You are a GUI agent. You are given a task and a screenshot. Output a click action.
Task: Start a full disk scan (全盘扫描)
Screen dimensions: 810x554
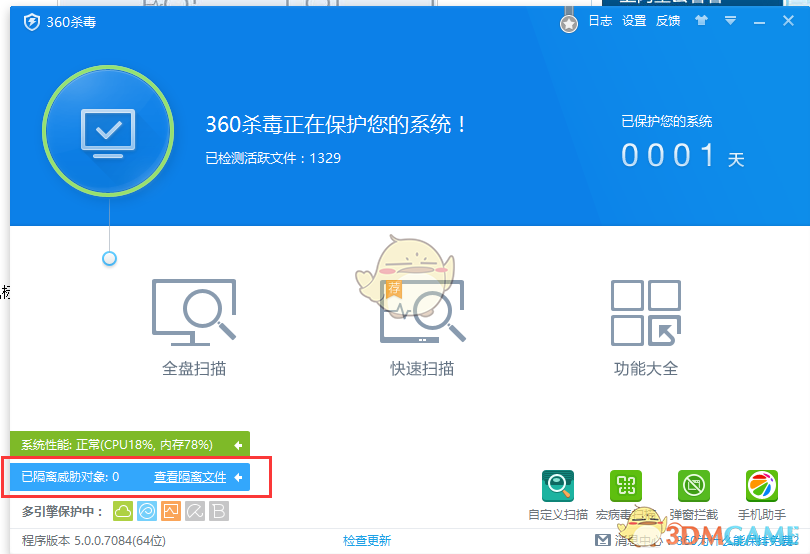pos(194,328)
